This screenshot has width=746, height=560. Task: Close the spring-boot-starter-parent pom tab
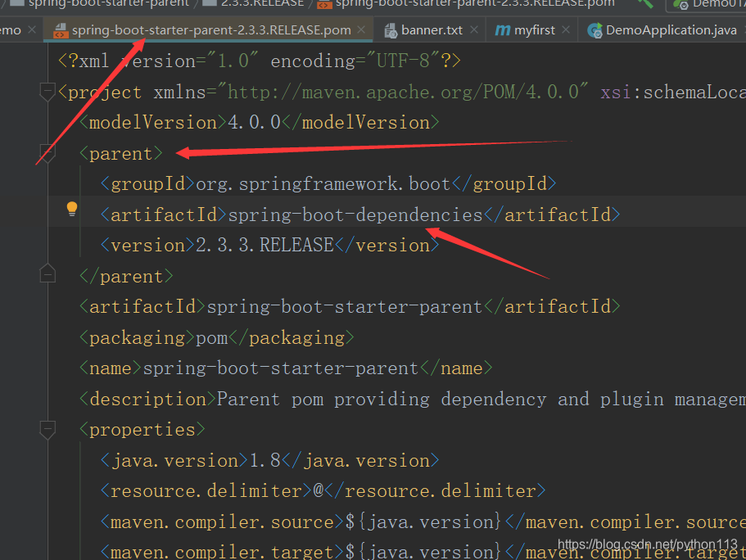click(x=362, y=29)
